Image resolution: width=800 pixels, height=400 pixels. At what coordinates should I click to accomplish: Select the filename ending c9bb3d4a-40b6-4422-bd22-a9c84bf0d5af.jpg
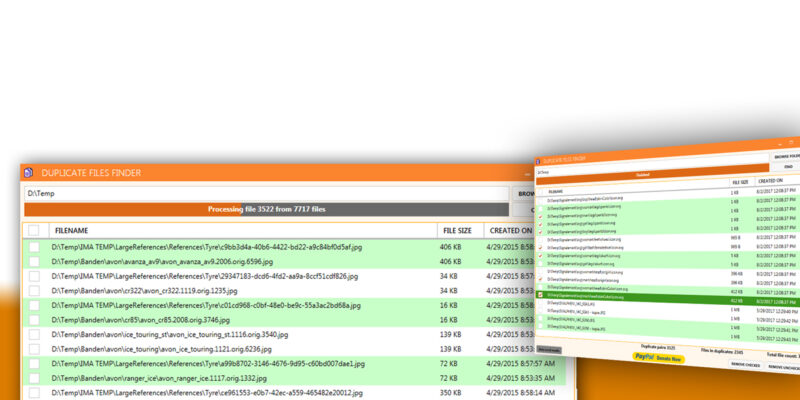point(207,247)
